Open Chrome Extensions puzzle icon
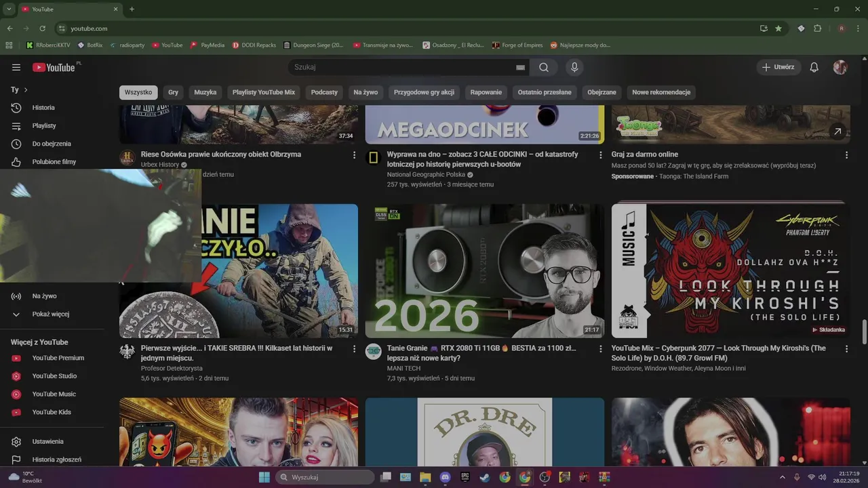This screenshot has width=868, height=488. pyautogui.click(x=817, y=28)
